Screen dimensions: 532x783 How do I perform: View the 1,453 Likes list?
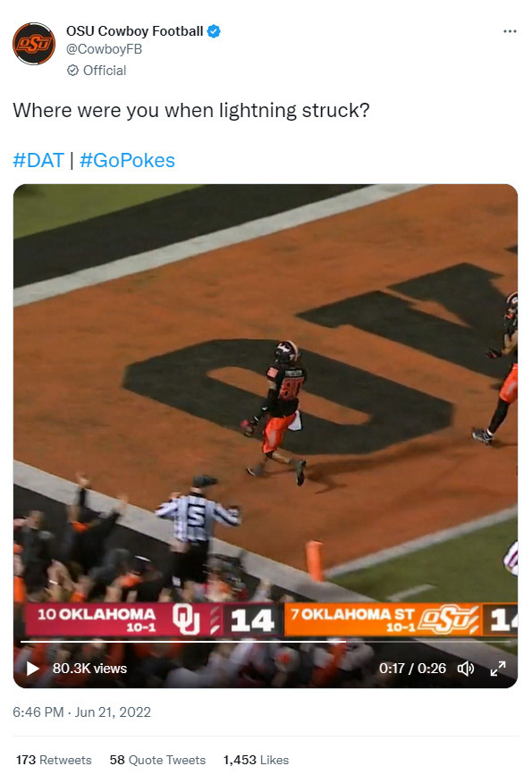[256, 760]
